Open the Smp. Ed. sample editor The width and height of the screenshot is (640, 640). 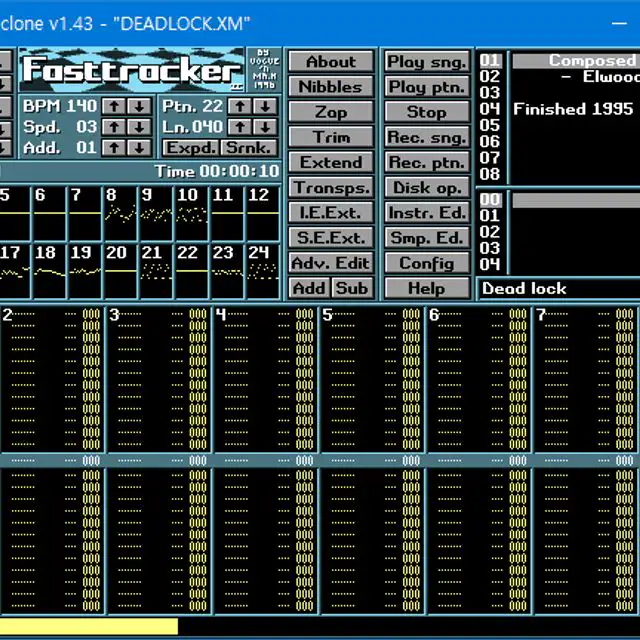click(x=427, y=238)
